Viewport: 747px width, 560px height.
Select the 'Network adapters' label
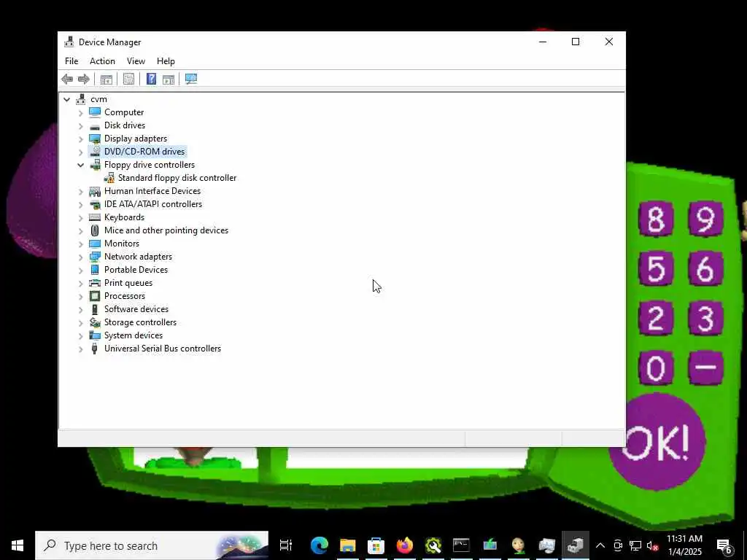[138, 257]
